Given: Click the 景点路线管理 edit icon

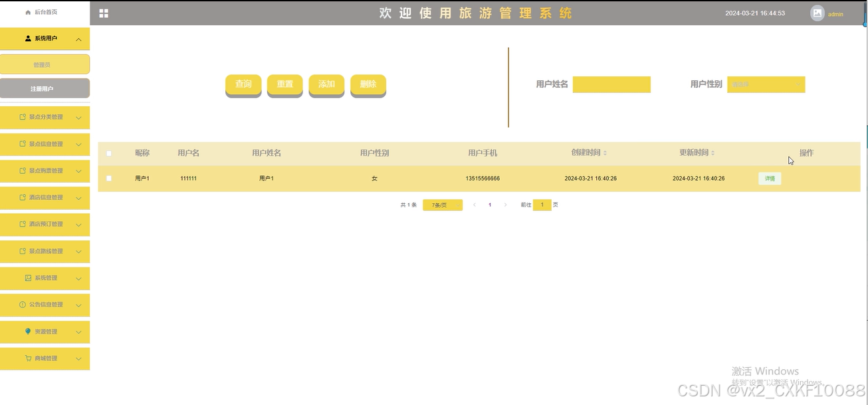Looking at the screenshot, I should pyautogui.click(x=23, y=251).
